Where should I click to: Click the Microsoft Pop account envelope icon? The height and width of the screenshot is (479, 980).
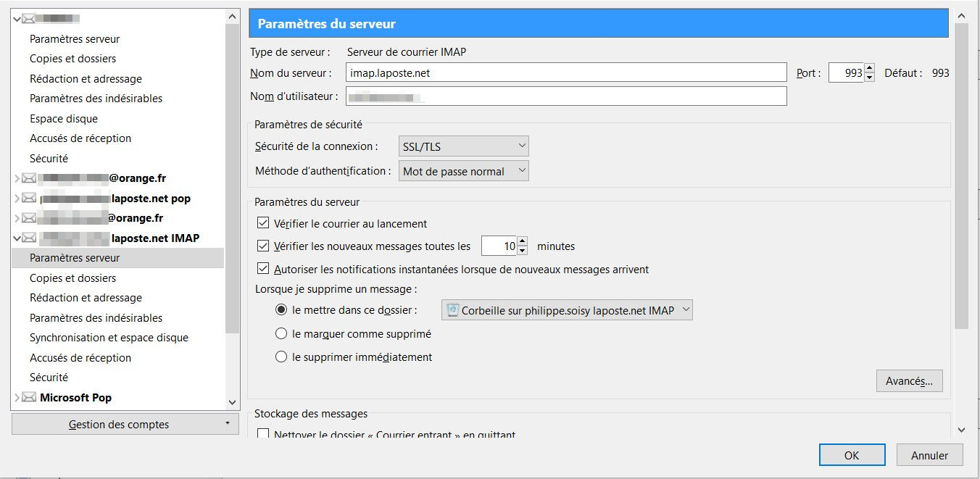tap(29, 397)
